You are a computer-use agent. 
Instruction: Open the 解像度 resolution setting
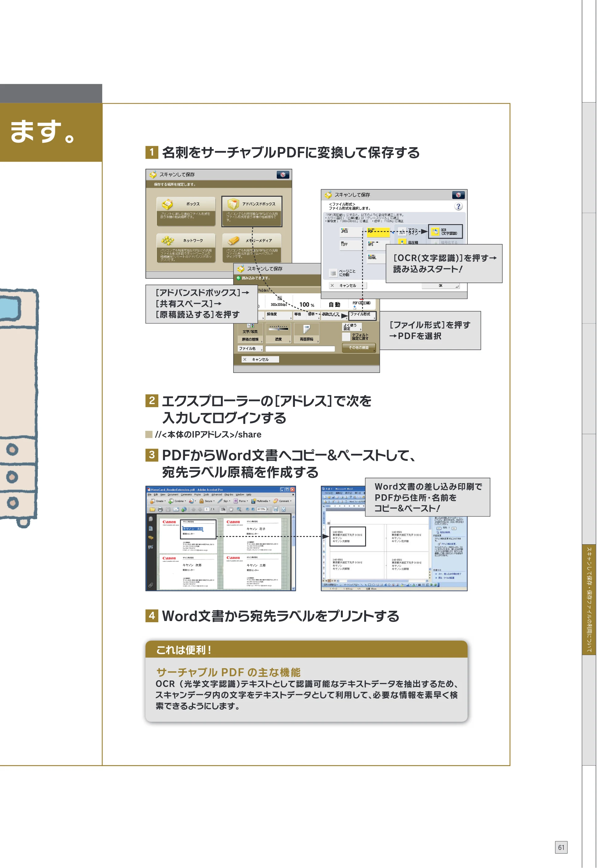tap(279, 316)
